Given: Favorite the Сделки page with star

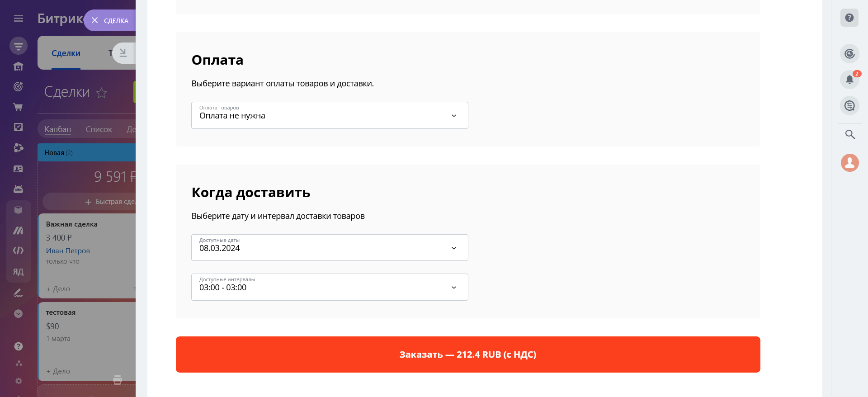Looking at the screenshot, I should click(102, 93).
